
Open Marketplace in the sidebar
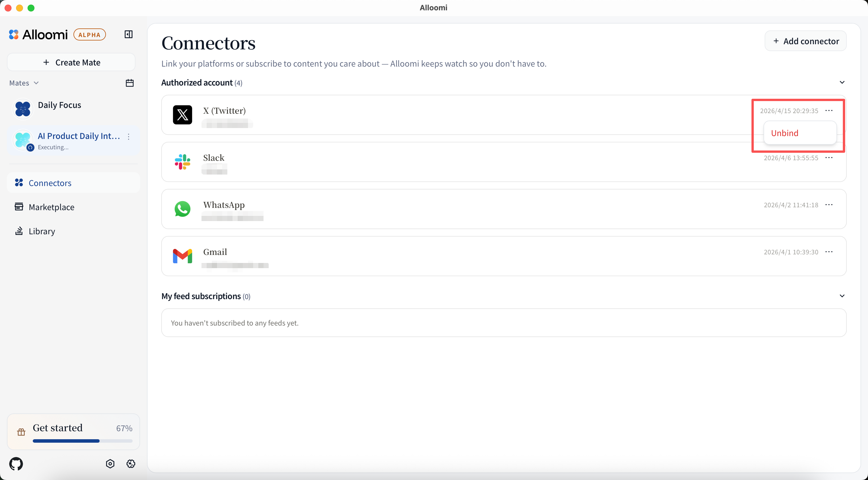pos(51,207)
